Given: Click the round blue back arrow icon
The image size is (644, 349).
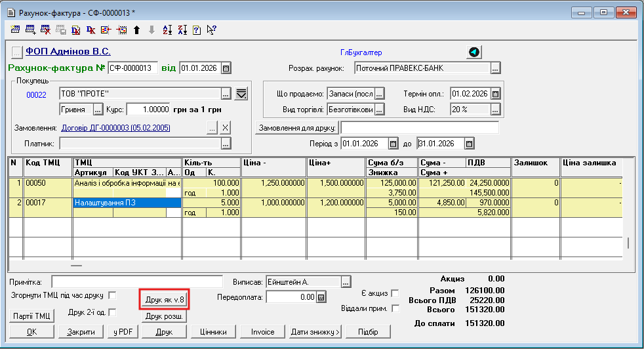Looking at the screenshot, I should (473, 52).
